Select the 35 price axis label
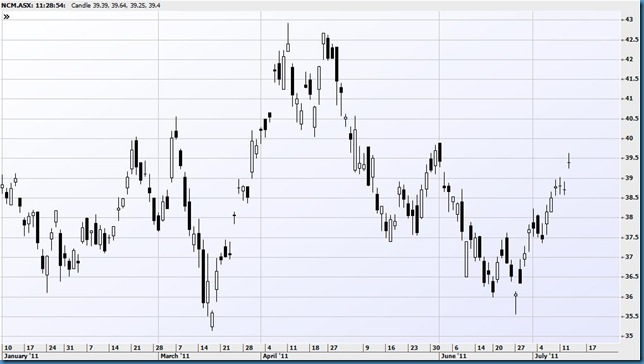 pos(629,336)
